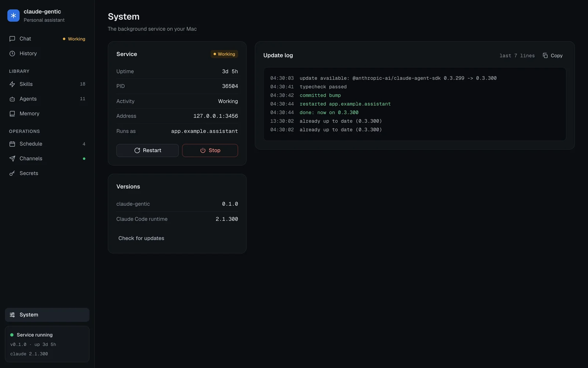This screenshot has height=368, width=588.
Task: Click the address value 127.0.0.1:3456
Action: coord(216,116)
